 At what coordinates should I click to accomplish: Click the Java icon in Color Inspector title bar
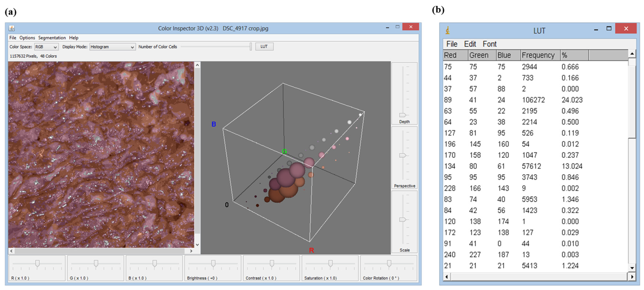[12, 28]
